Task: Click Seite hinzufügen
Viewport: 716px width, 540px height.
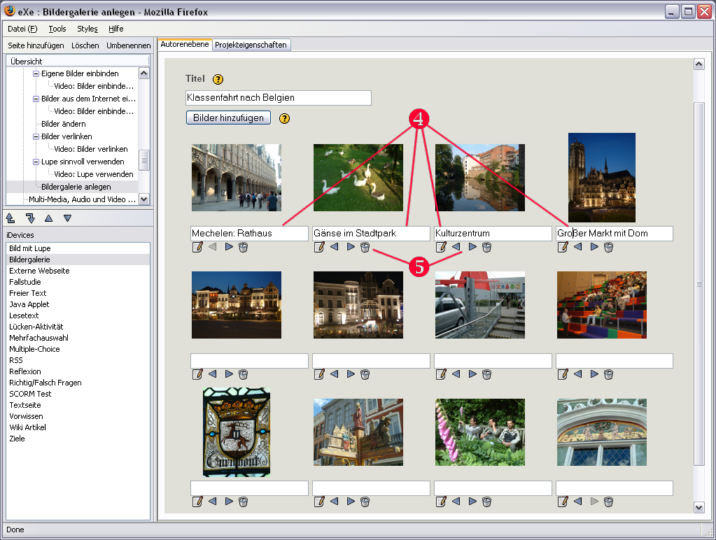Action: tap(36, 45)
